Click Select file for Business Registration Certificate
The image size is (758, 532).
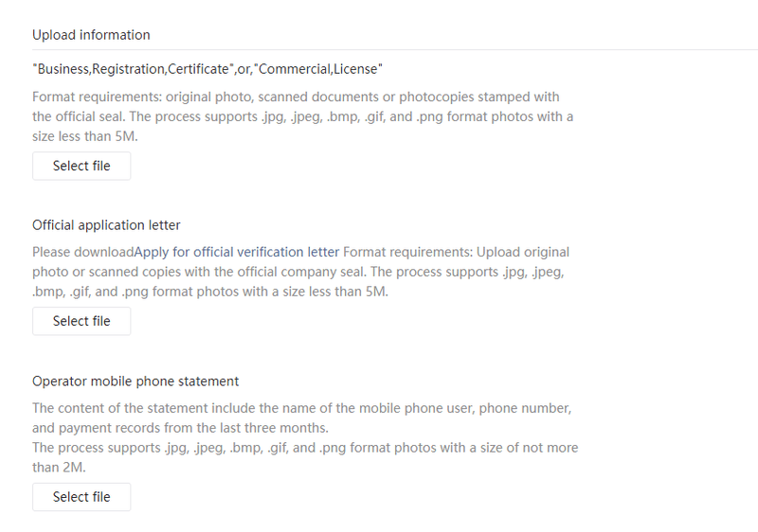click(x=81, y=166)
